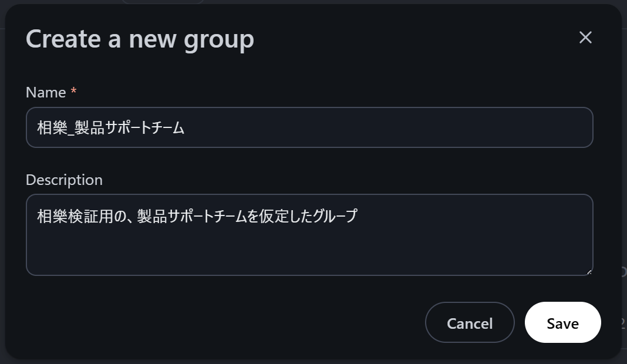This screenshot has height=364, width=627.
Task: Focus the Description text area
Action: (309, 234)
